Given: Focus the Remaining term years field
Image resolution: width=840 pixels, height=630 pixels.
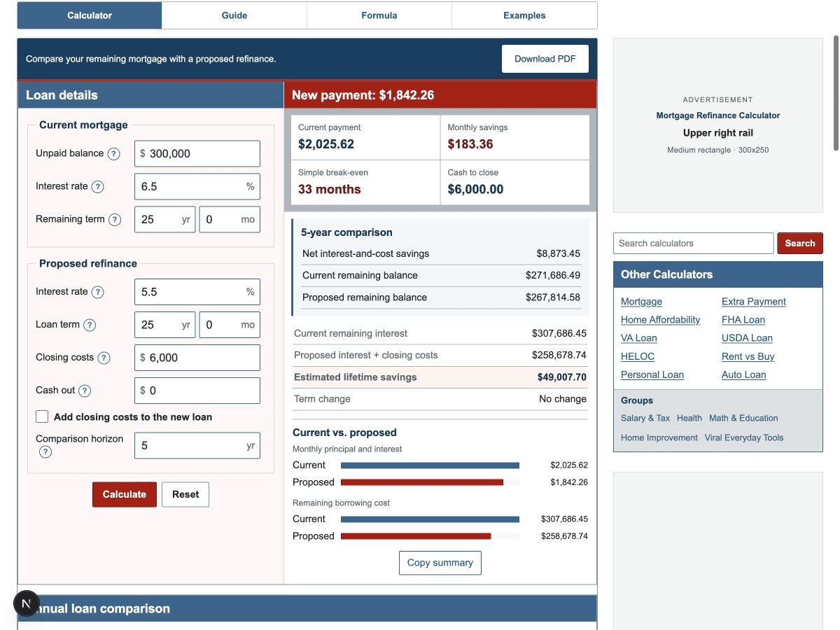Looking at the screenshot, I should coord(164,220).
